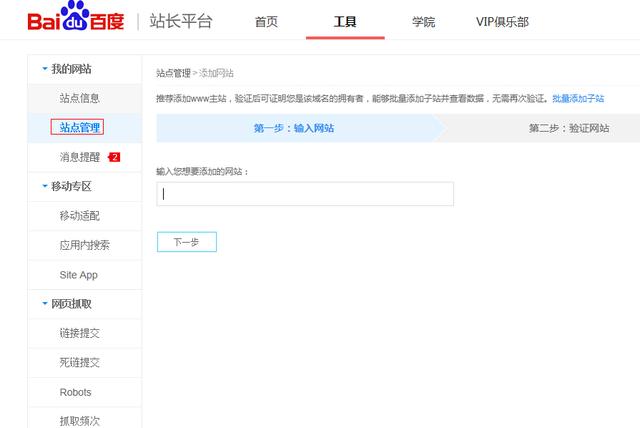Open the 首页 tab

pos(266,22)
